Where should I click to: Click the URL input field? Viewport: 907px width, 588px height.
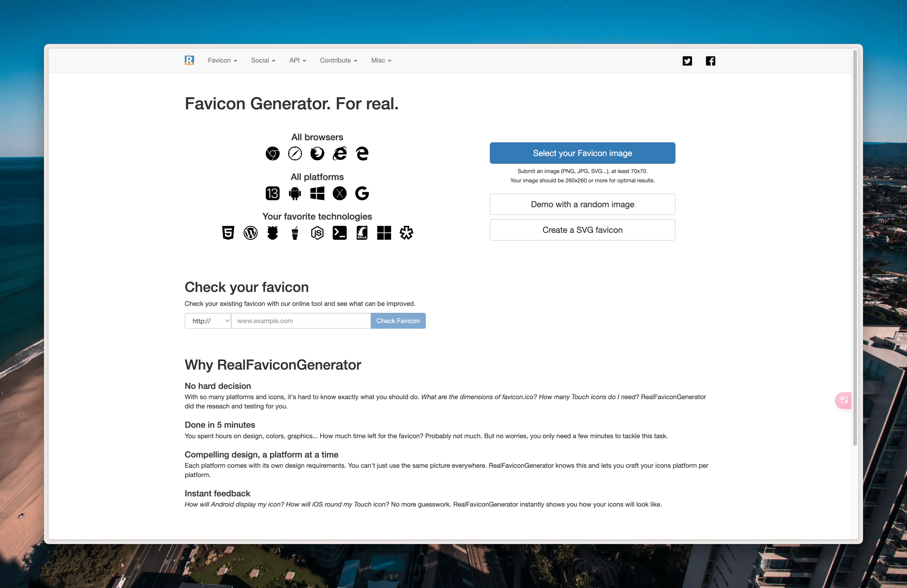click(x=300, y=321)
